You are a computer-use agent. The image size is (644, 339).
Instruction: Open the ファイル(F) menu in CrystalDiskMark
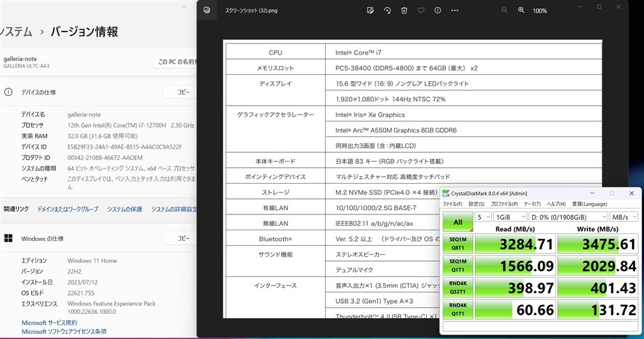(452, 204)
